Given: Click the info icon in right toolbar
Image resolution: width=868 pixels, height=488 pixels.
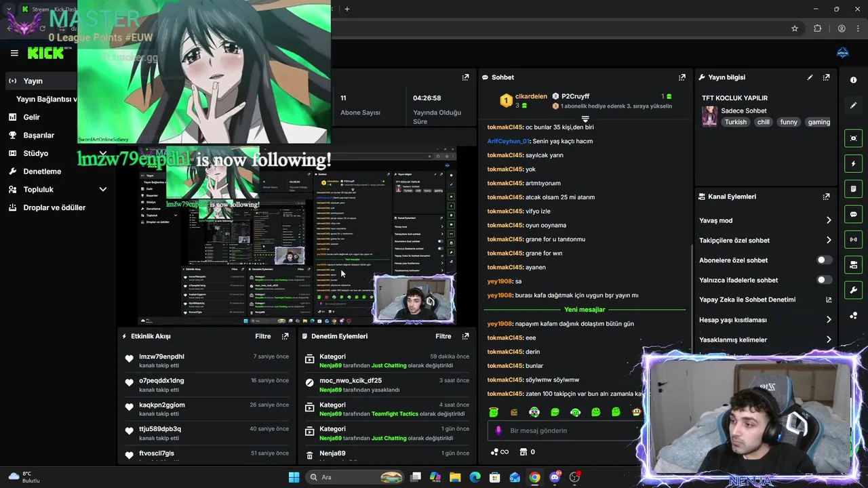Looking at the screenshot, I should click(853, 80).
